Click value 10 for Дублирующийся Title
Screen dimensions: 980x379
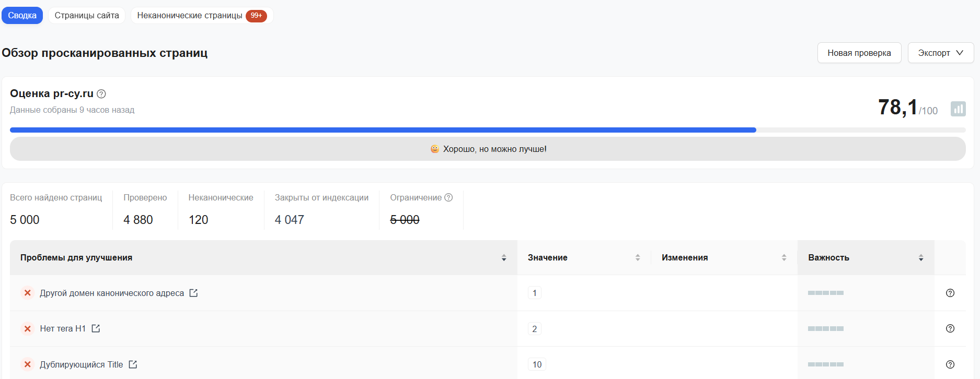(537, 364)
